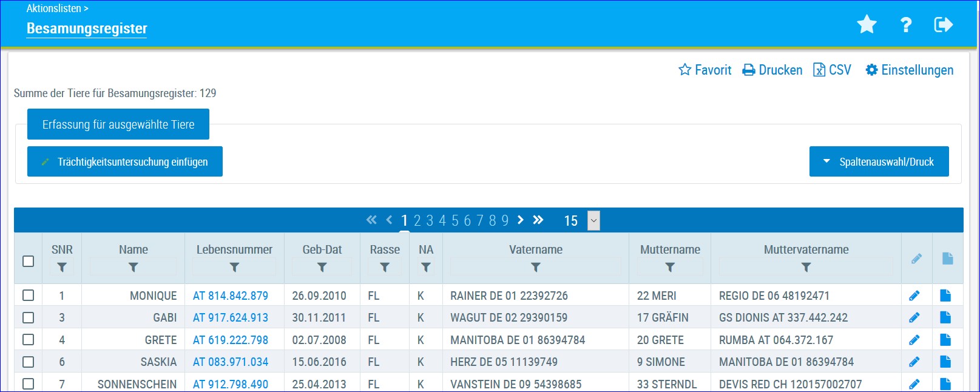
Task: Click the Name column filter input field
Action: pyautogui.click(x=133, y=267)
